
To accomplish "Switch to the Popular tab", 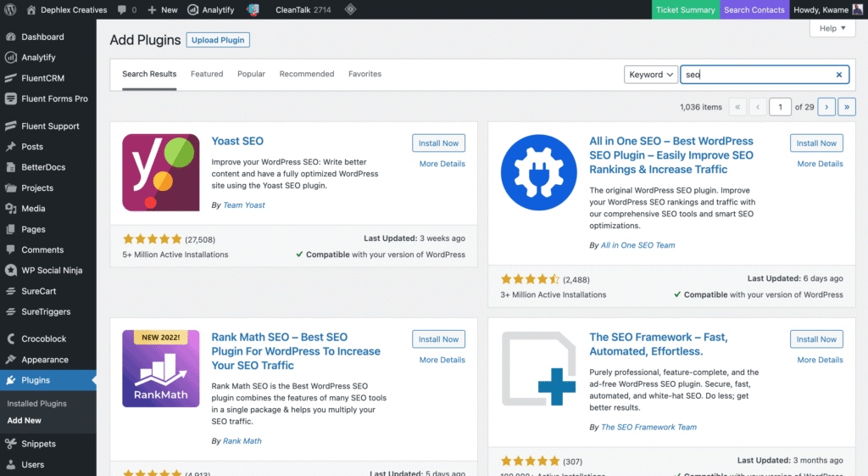I will [251, 74].
